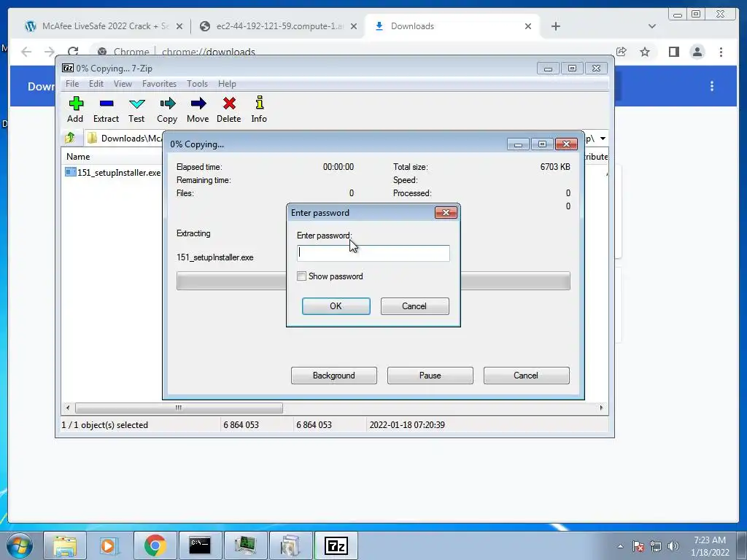The height and width of the screenshot is (560, 747).
Task: Open Chrome side panel icon
Action: click(x=673, y=52)
